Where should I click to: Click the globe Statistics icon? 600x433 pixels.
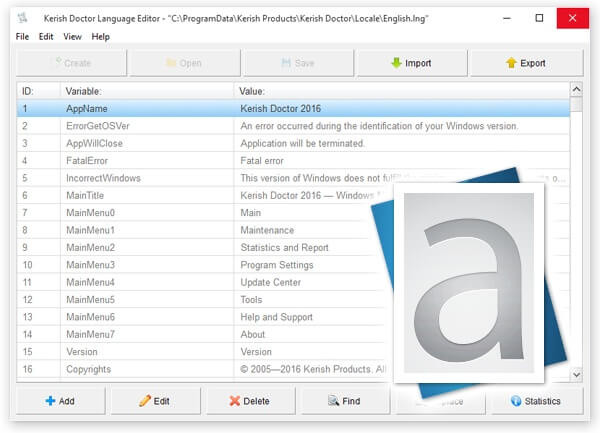coord(516,400)
